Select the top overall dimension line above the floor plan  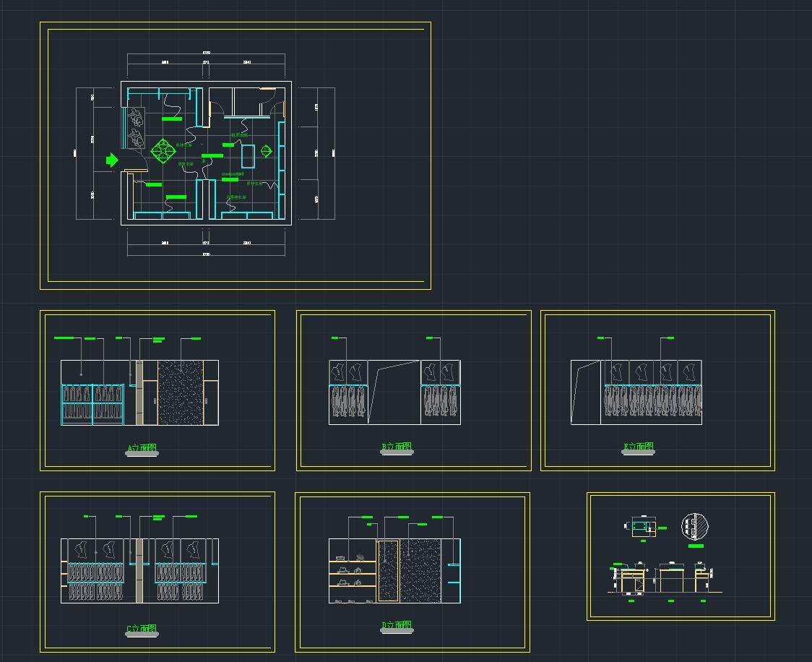(x=206, y=54)
